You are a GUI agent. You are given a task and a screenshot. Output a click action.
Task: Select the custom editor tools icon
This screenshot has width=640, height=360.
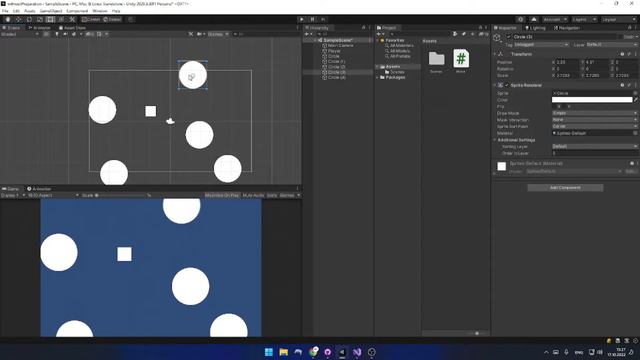click(x=72, y=19)
